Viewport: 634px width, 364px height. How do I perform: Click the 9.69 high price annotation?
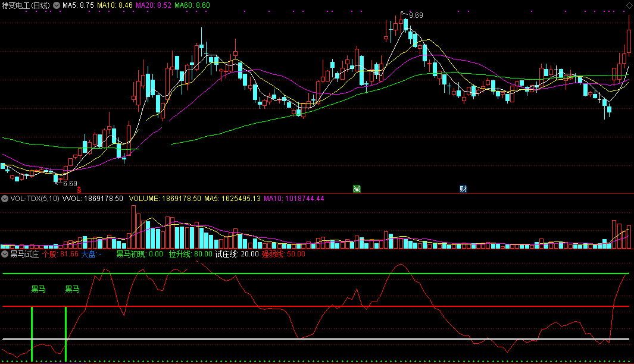pyautogui.click(x=416, y=15)
